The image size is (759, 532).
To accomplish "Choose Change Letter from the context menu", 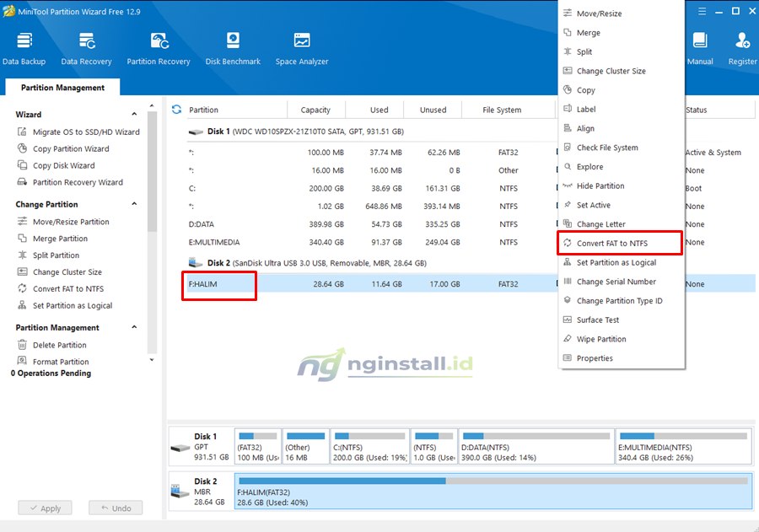I will tap(621, 224).
